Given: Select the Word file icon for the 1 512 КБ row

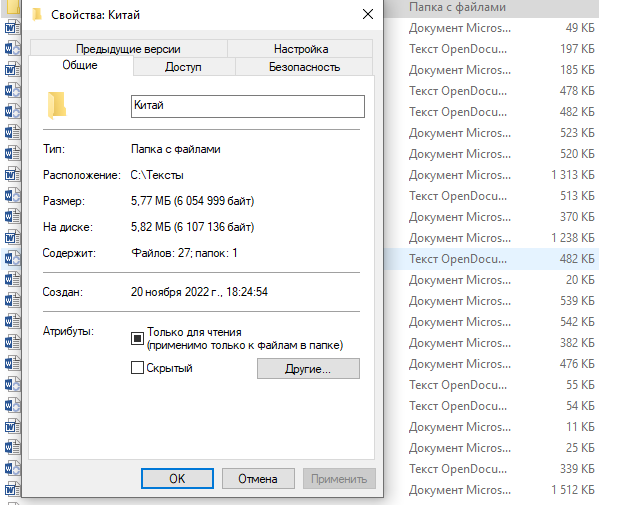Looking at the screenshot, I should click(12, 490).
